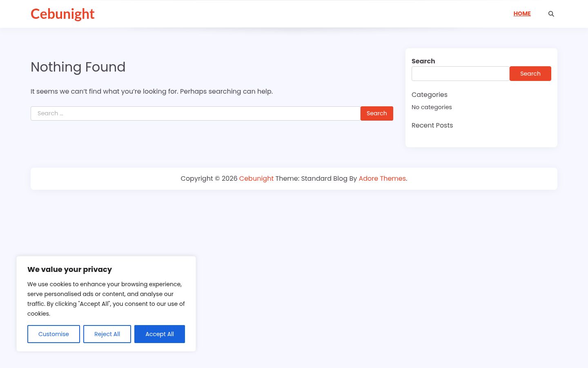588x368 pixels.
Task: Open the header search magnifier icon
Action: 551,14
